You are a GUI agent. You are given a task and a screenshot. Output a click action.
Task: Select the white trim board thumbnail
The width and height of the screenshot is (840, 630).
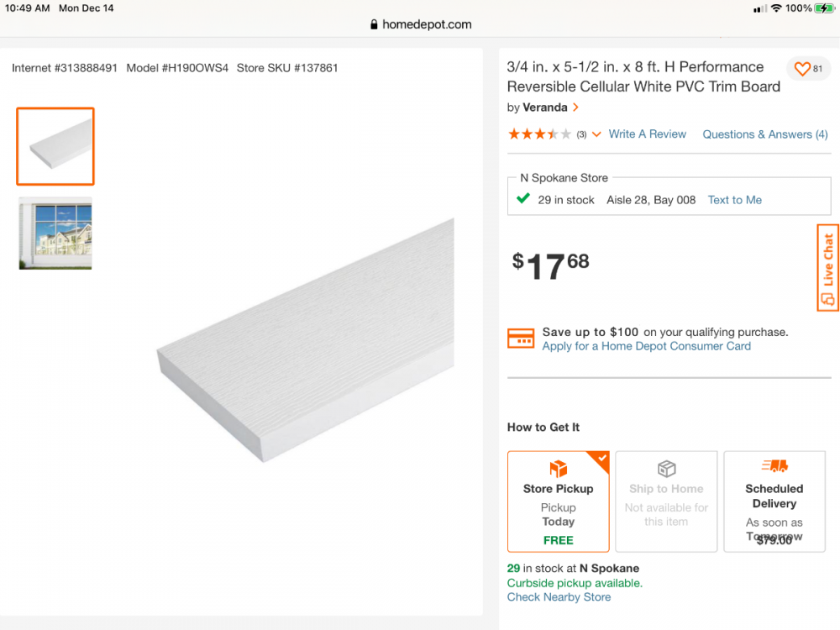pos(55,146)
